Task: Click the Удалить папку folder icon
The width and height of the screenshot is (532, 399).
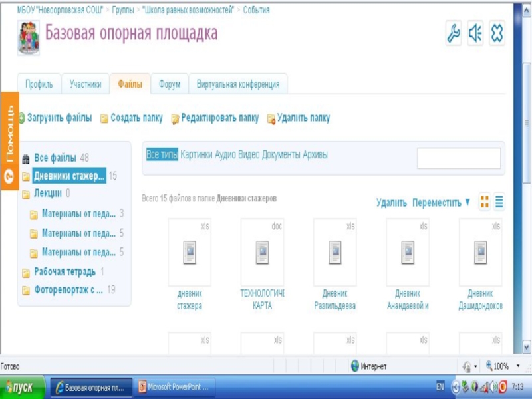Action: 271,119
